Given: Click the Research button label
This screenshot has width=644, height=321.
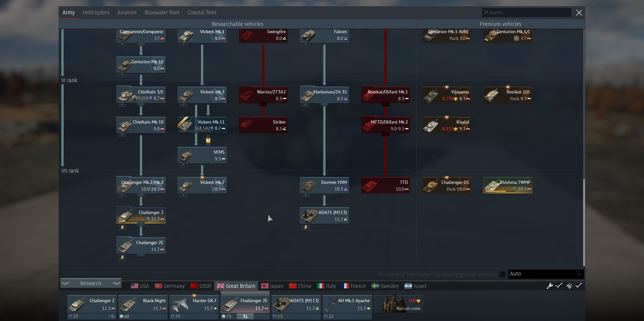Looking at the screenshot, I should coord(91,283).
